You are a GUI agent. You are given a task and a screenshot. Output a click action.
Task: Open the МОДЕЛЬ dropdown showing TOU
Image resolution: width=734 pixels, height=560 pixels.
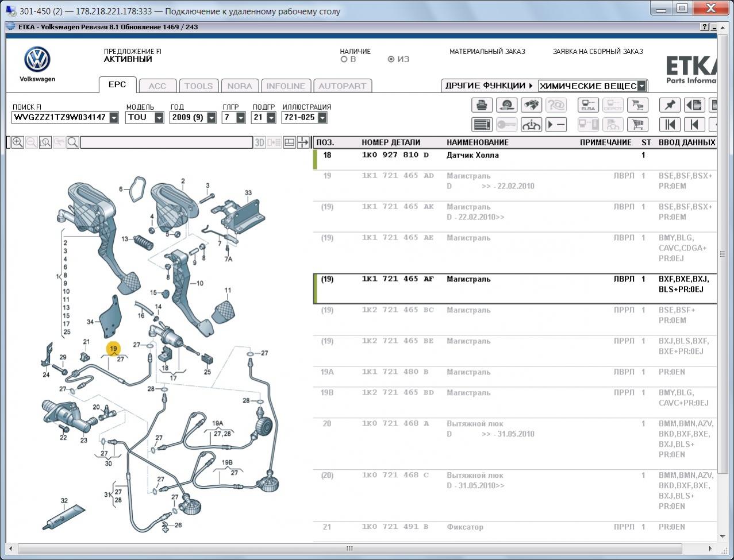click(x=160, y=118)
